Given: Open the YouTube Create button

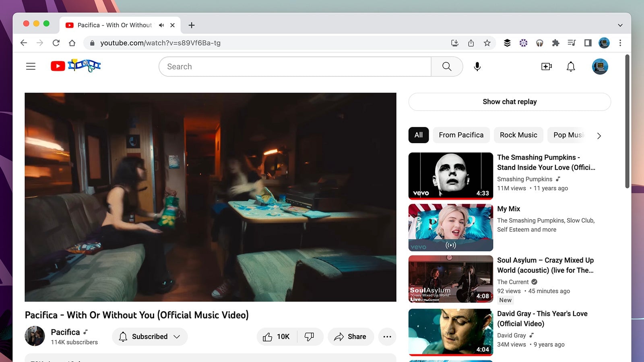Looking at the screenshot, I should tap(546, 66).
